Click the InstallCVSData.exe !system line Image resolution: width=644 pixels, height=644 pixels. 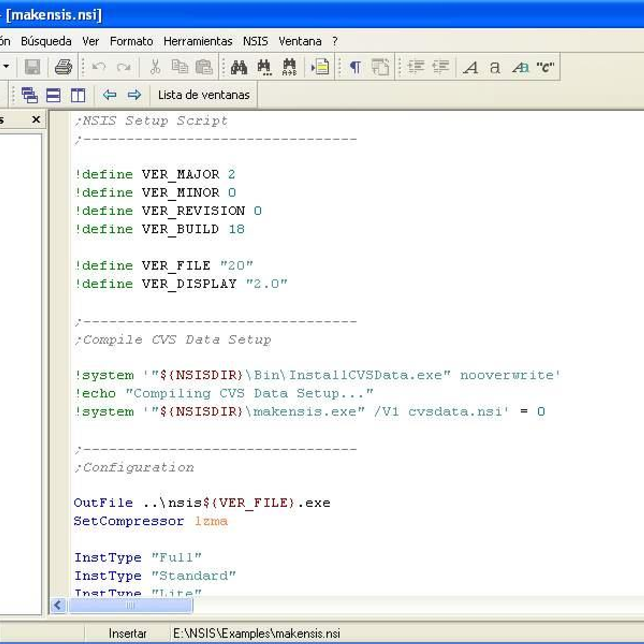(317, 375)
